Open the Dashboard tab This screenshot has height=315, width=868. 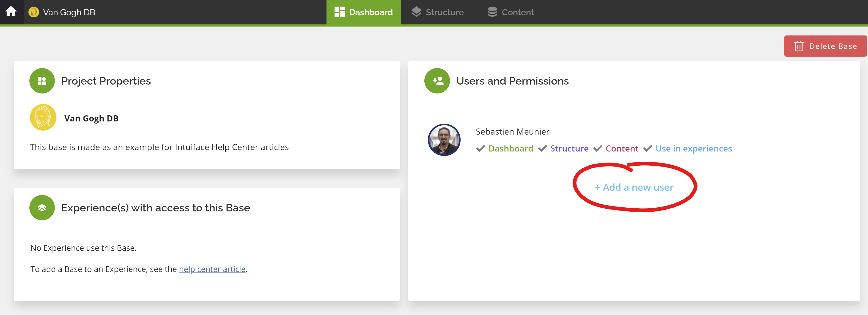click(x=363, y=12)
